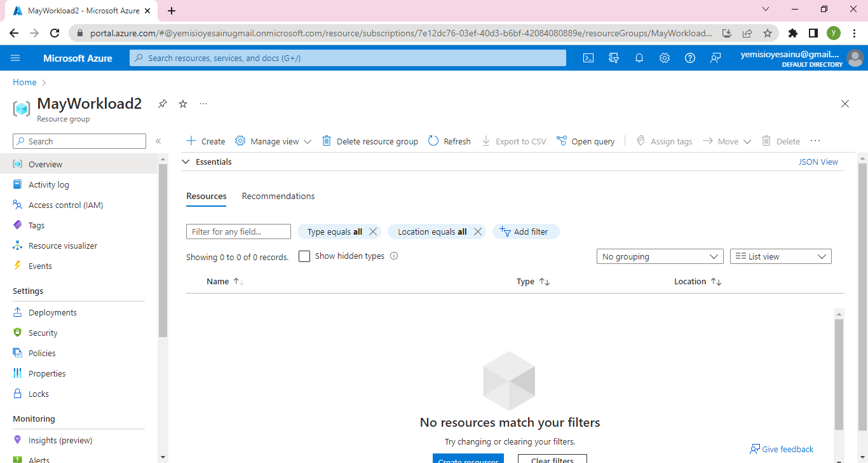Click the Create toolbar button
Image resolution: width=868 pixels, height=463 pixels.
click(206, 141)
